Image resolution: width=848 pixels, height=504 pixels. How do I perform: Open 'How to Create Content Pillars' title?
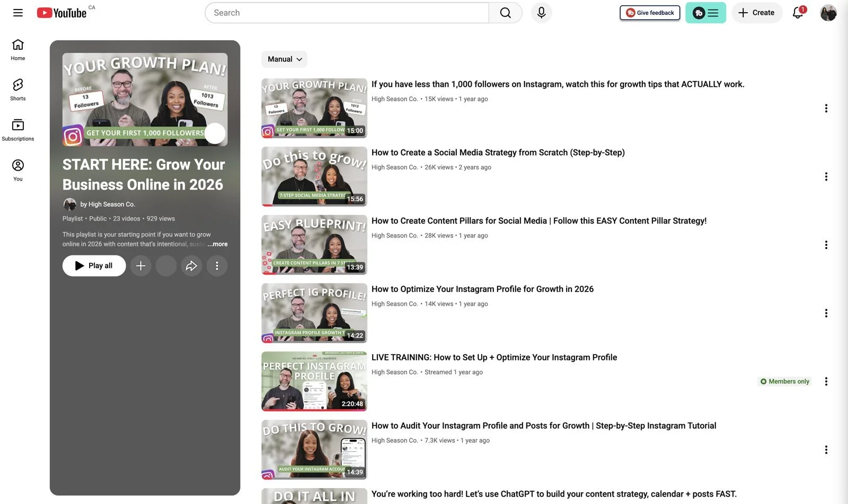539,221
